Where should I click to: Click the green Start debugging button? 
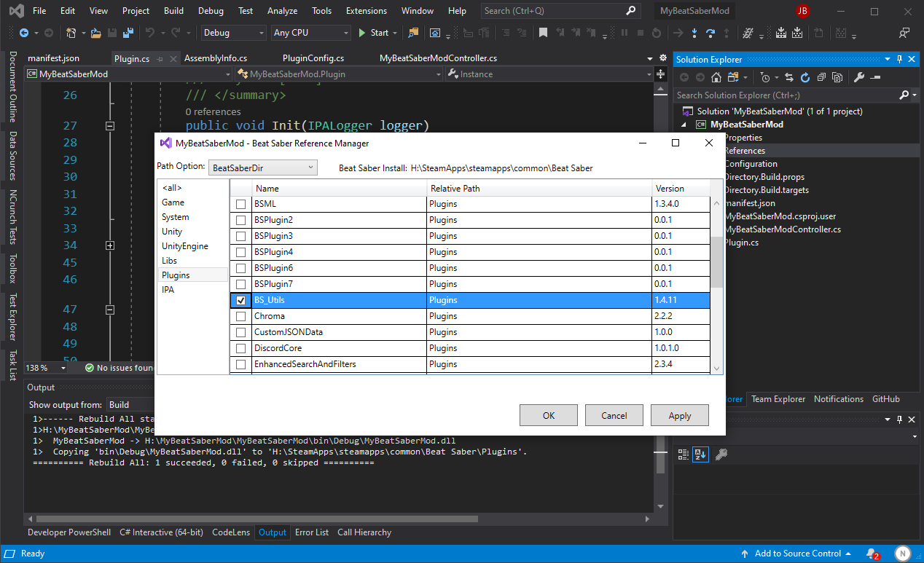(x=374, y=33)
